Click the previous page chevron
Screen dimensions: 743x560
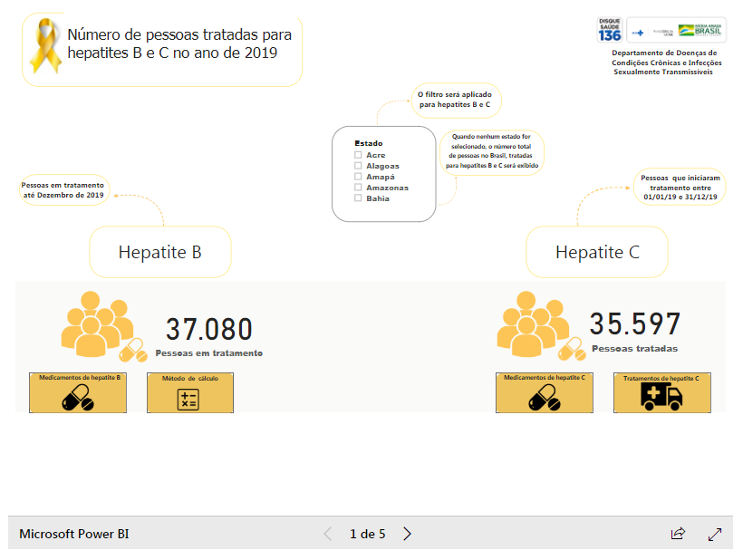(x=327, y=534)
